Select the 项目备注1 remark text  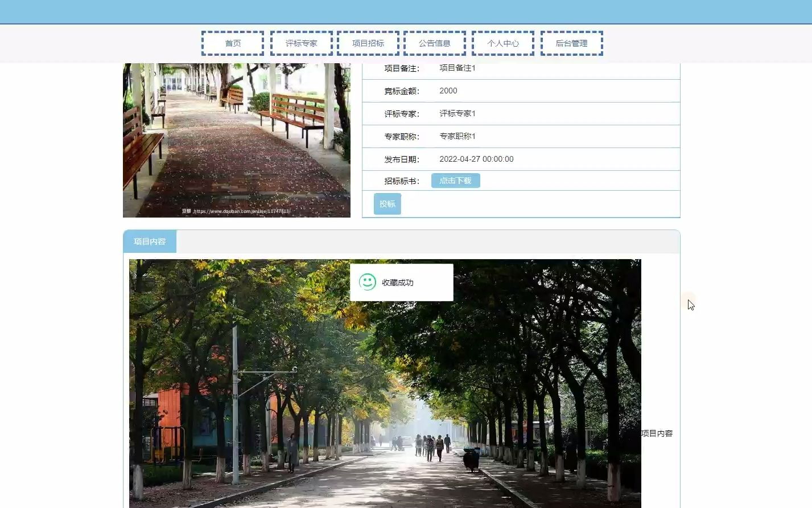pos(457,68)
